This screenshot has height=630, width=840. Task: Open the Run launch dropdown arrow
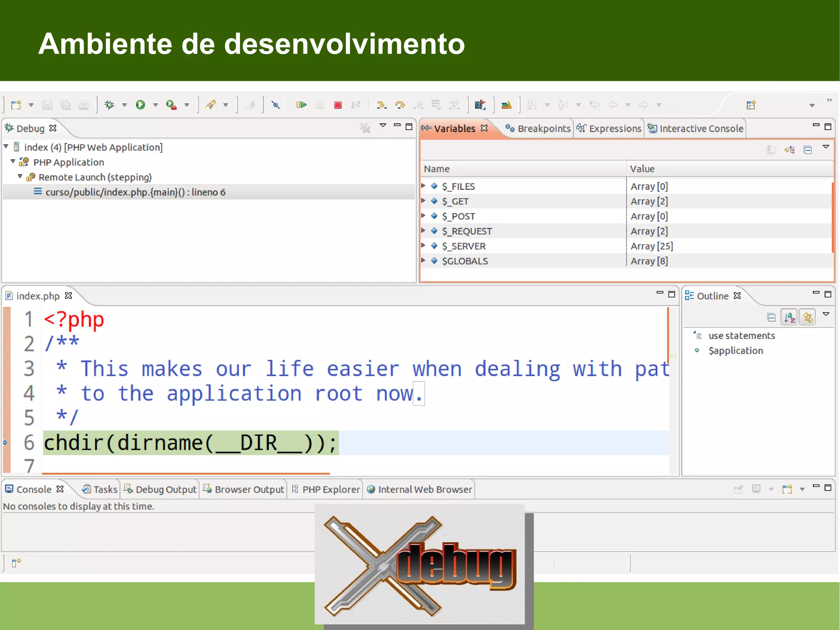(155, 105)
